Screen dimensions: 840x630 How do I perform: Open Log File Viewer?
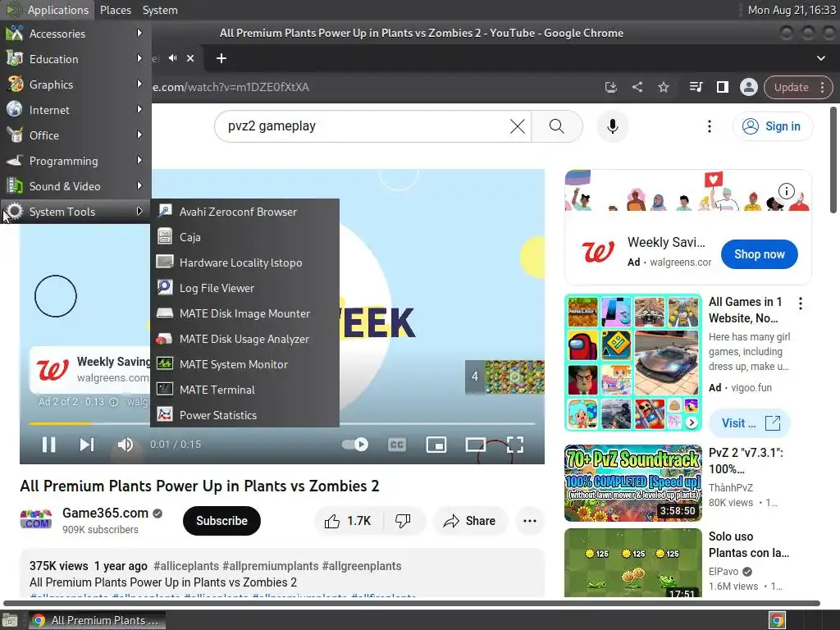[x=244, y=288]
